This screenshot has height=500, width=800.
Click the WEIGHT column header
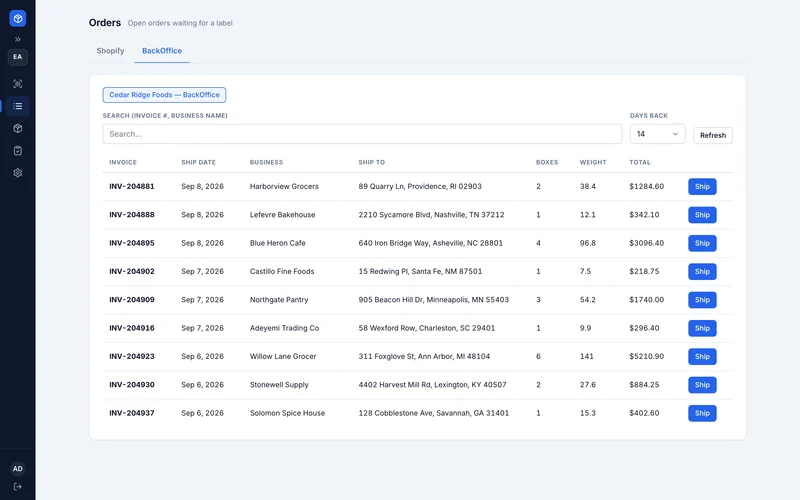(x=593, y=162)
